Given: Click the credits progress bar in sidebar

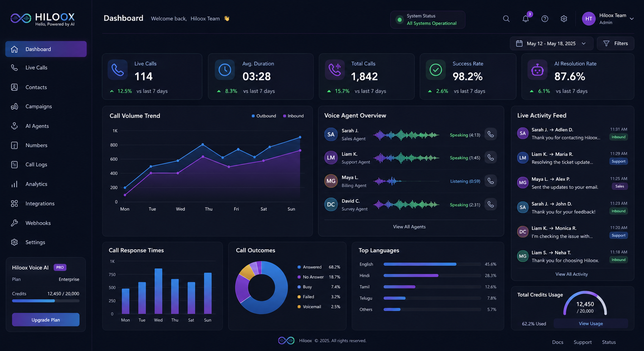Looking at the screenshot, I should [46, 301].
